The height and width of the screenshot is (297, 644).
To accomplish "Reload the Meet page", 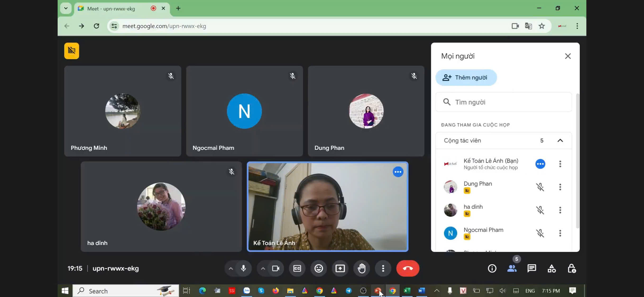I will coord(96,26).
